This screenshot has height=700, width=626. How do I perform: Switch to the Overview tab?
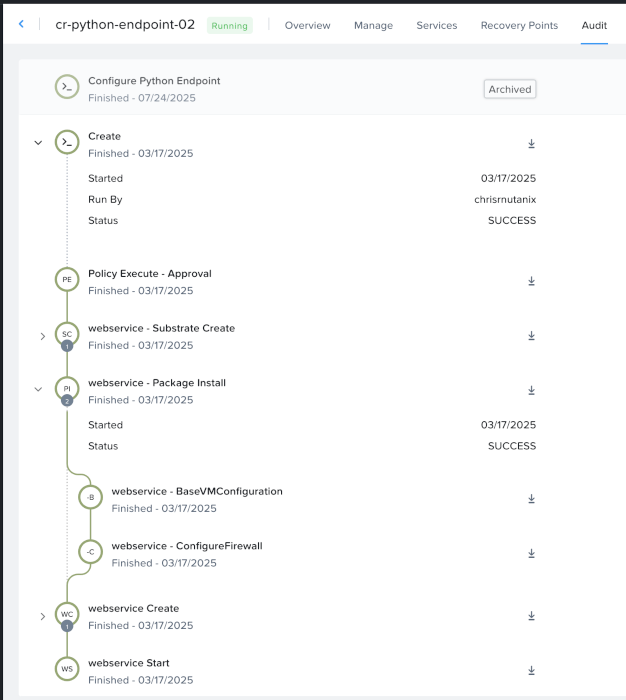tap(307, 25)
